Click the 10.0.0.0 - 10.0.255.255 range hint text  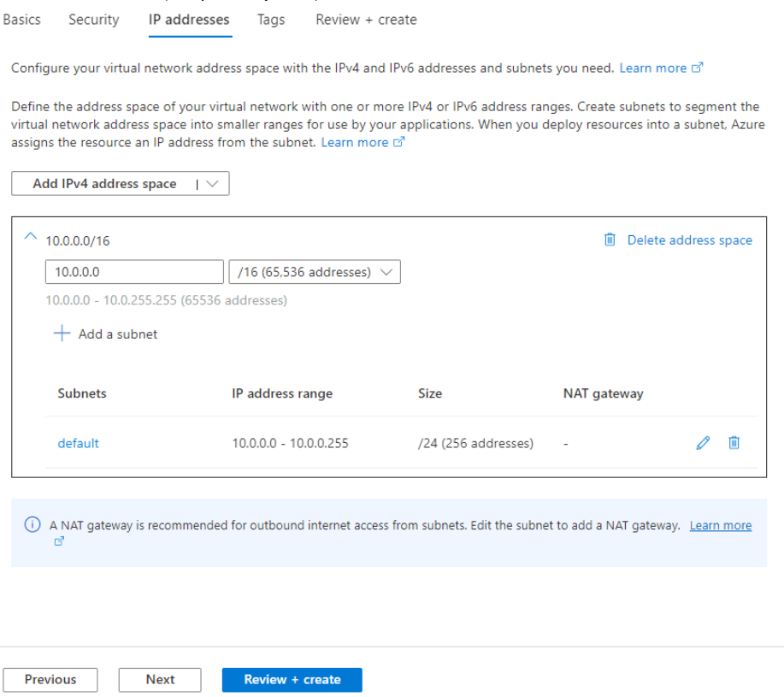tap(166, 300)
